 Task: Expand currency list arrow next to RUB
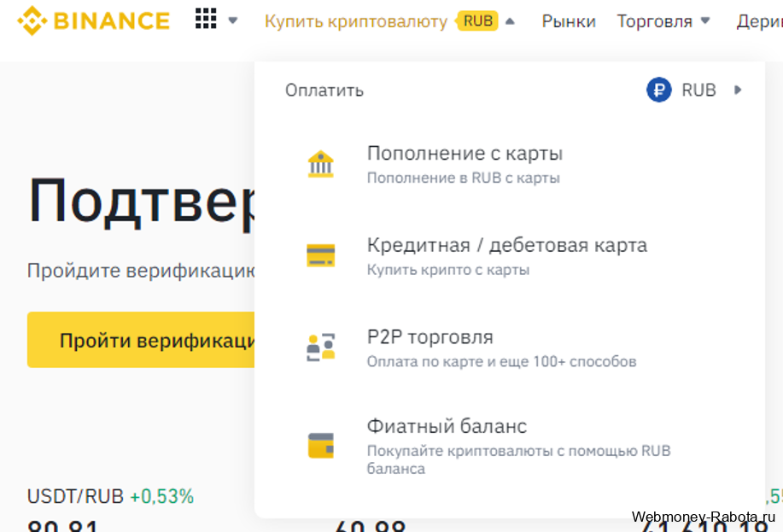click(738, 90)
